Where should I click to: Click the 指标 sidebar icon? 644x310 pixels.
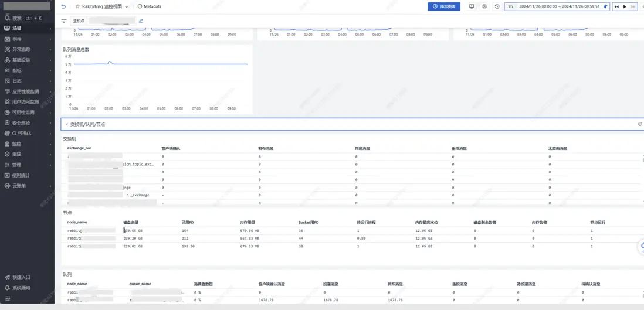click(7, 70)
